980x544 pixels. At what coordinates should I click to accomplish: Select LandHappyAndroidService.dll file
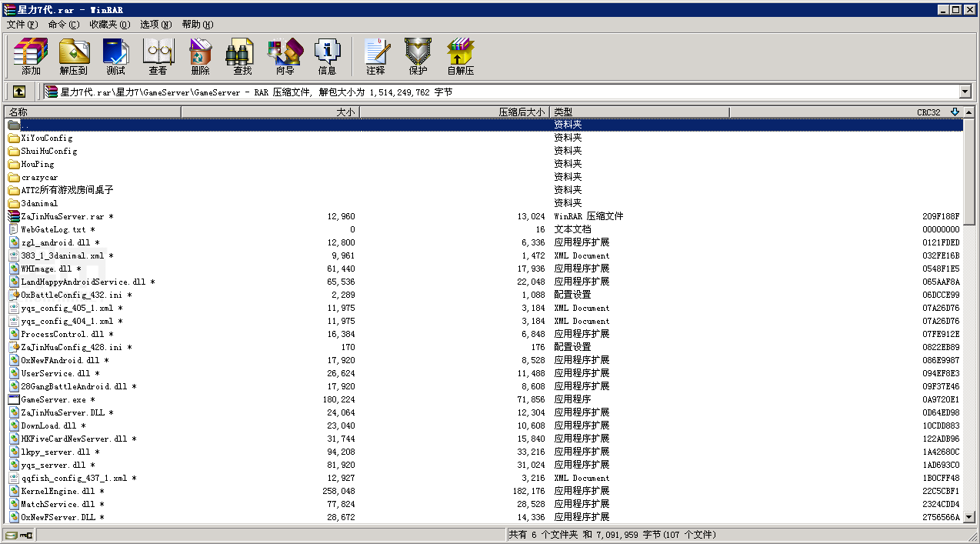88,282
